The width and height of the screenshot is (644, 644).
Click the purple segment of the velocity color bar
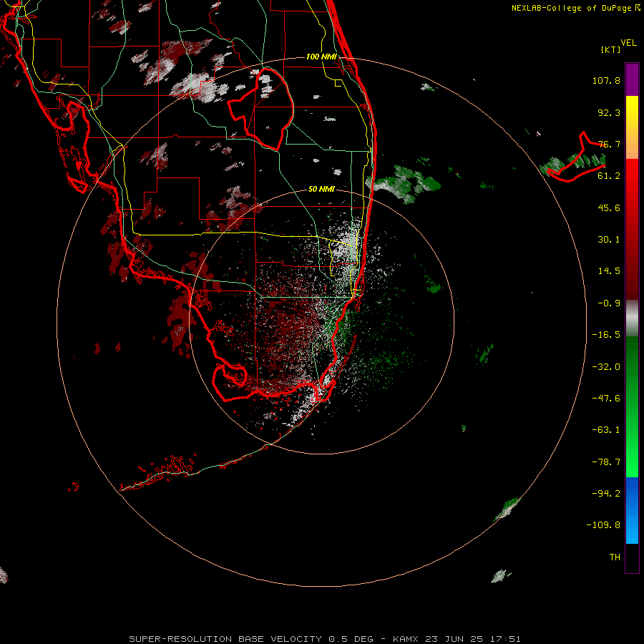(632, 79)
